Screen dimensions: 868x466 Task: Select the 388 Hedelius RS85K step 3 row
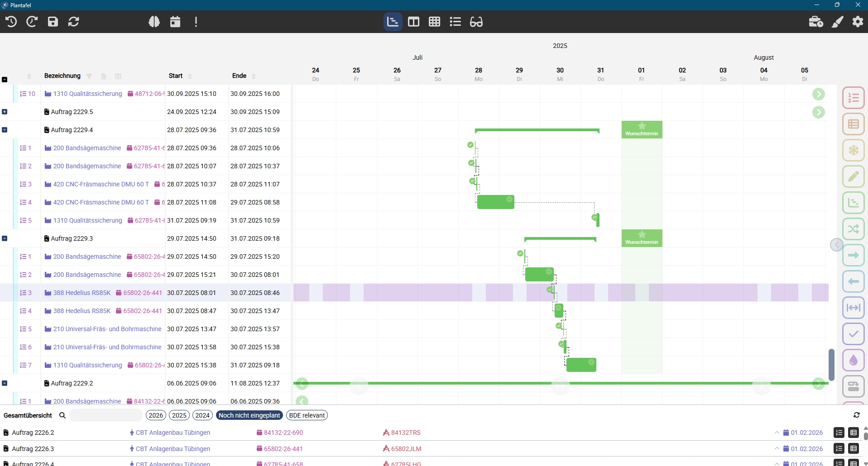[145, 293]
